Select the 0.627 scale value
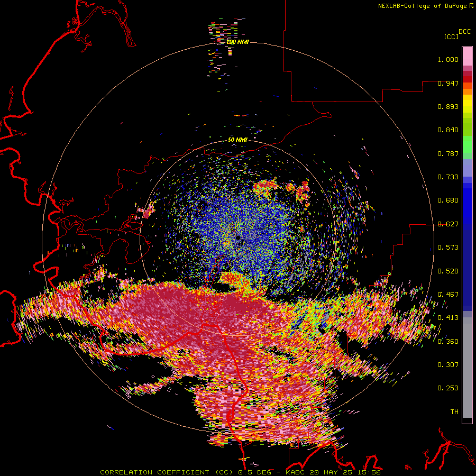This screenshot has width=476, height=476. tap(448, 224)
